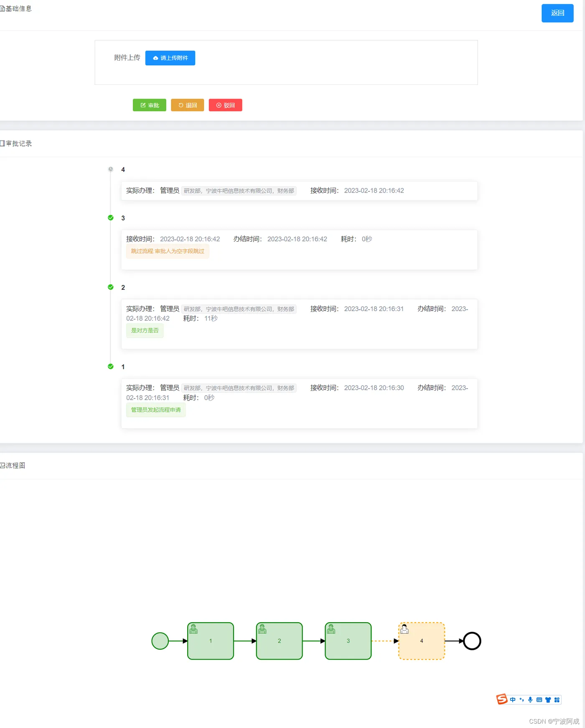Click the 基础信息 section header
Viewport: 585px width, 728px height.
click(16, 8)
